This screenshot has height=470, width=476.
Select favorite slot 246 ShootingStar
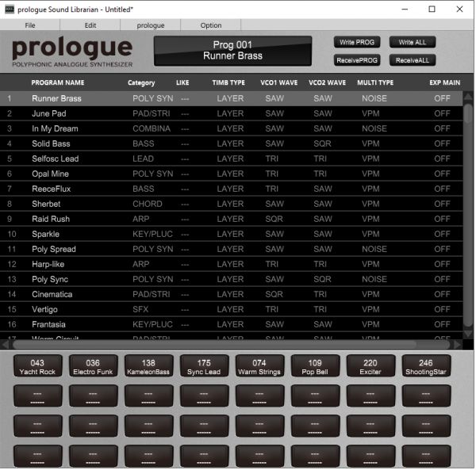pos(426,366)
